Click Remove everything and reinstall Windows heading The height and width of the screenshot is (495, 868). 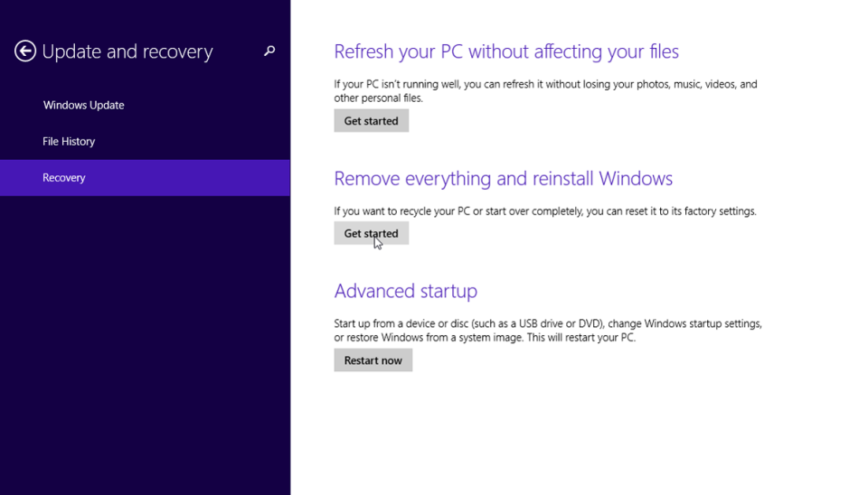[504, 179]
